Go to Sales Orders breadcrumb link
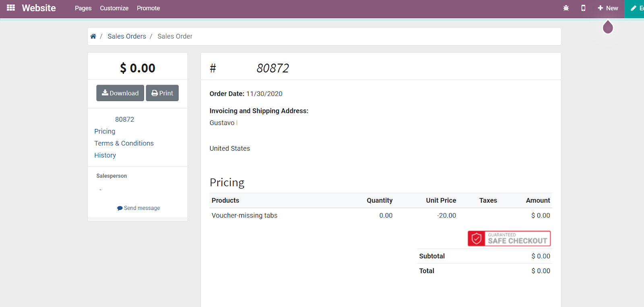This screenshot has width=644, height=307. 126,36
